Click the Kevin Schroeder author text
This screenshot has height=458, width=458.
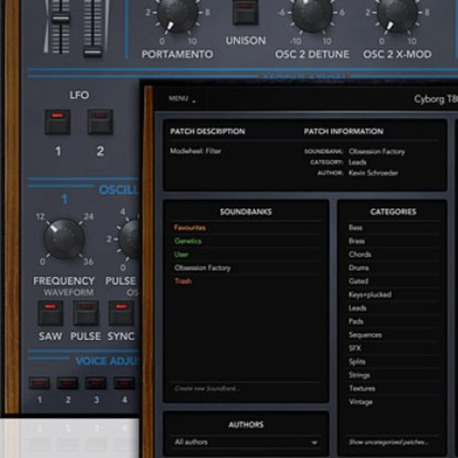[x=373, y=173]
